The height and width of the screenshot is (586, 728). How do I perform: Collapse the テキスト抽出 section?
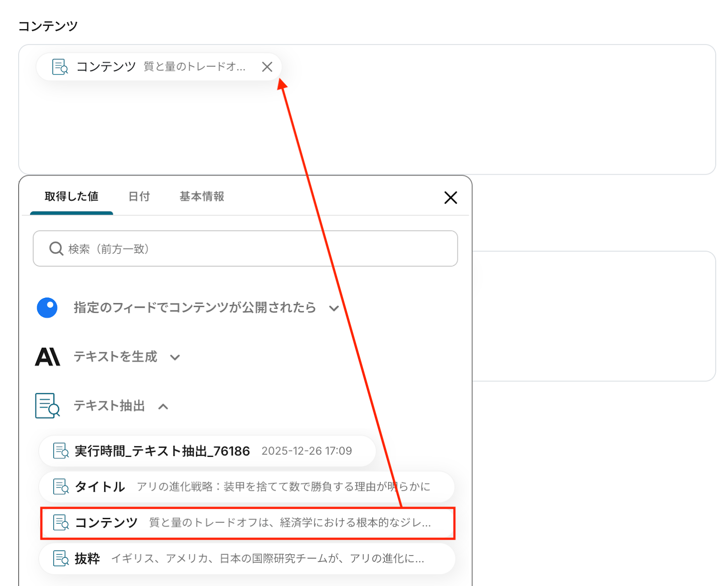coord(109,406)
